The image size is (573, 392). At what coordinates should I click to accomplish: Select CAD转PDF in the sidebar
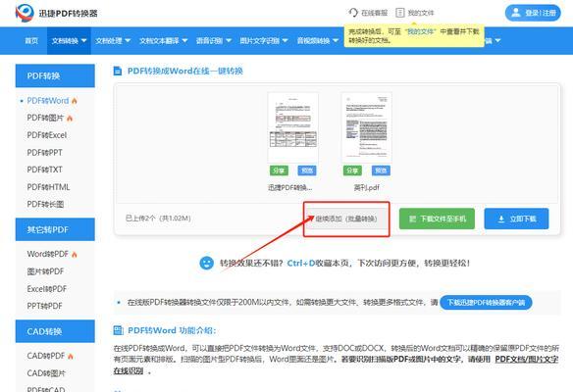[46, 356]
